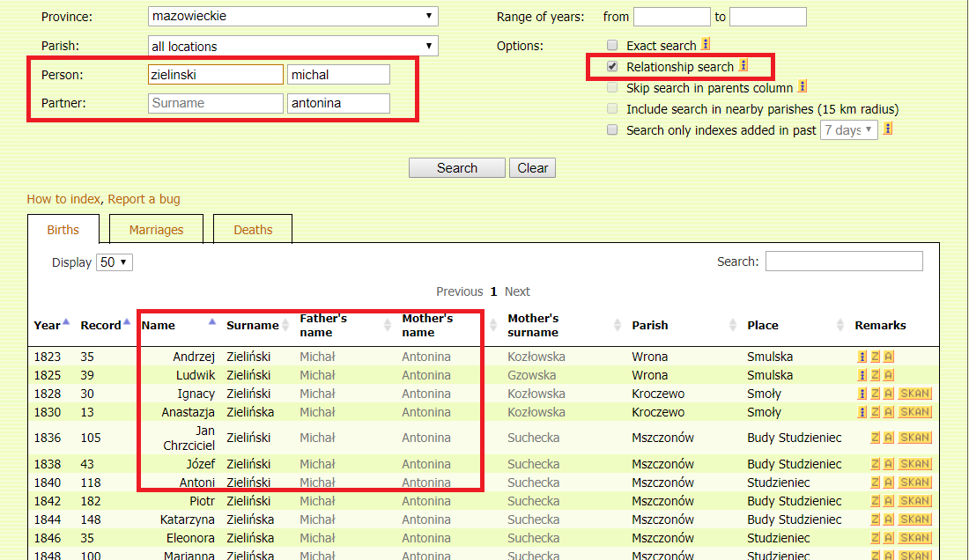The image size is (969, 560).
Task: Click the Partner Surname input field
Action: click(x=216, y=103)
